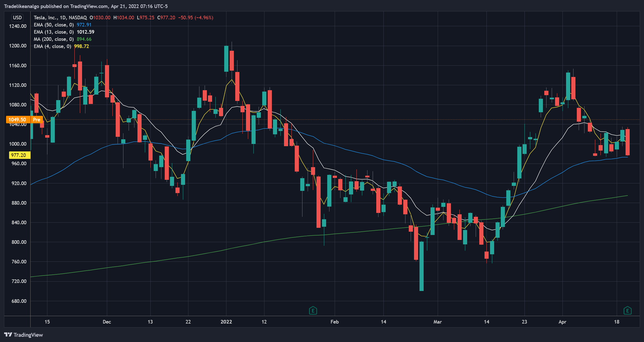Click the 22 date label on time axis
Screen dimensions: 644x342
click(x=188, y=322)
